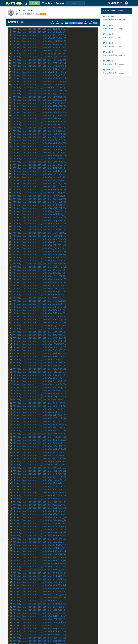The width and height of the screenshot is (138, 644).
Task: Click the search magnifier icon
Action: click(82, 3)
